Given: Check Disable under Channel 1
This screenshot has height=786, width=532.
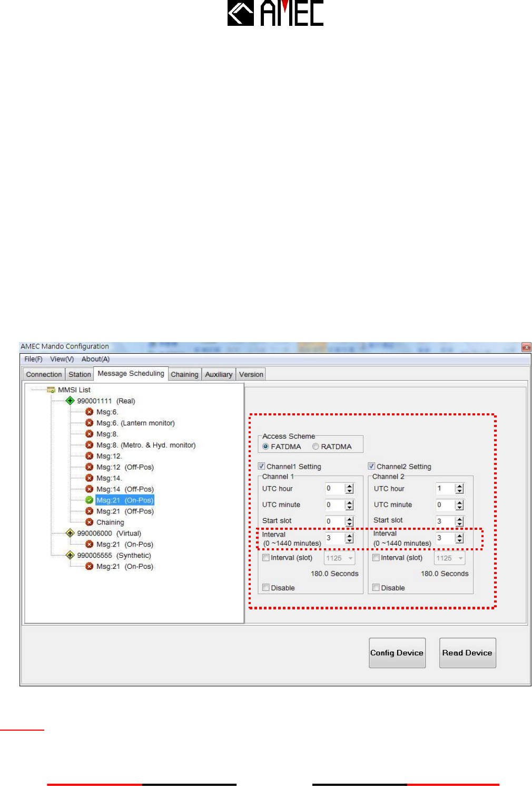Looking at the screenshot, I should [266, 587].
